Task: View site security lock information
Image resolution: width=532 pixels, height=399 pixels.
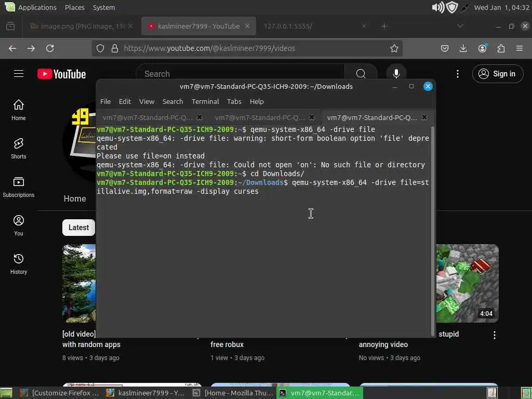Action: [x=115, y=48]
